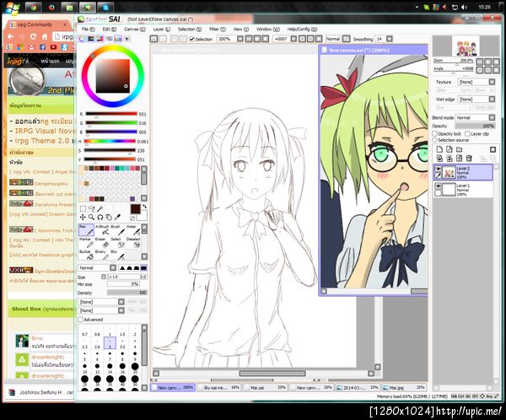Image resolution: width=506 pixels, height=420 pixels.
Task: Select the Brush tool
Action: (118, 229)
